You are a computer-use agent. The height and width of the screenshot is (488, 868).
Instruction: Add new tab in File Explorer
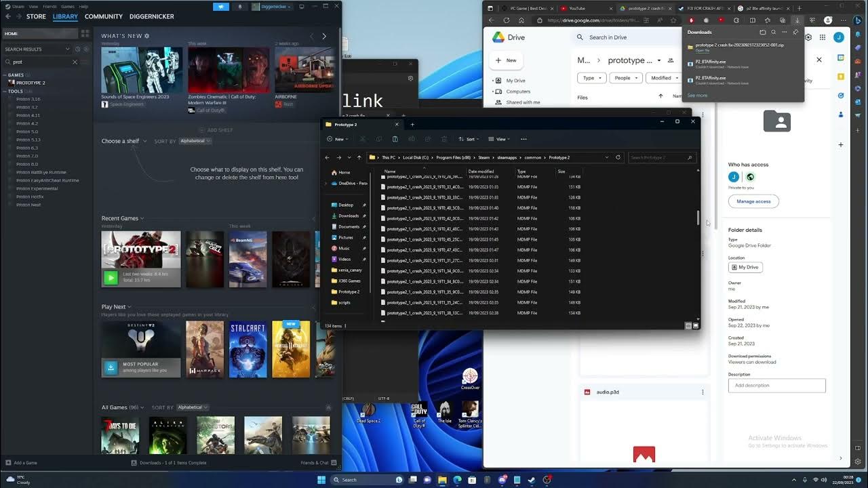pos(412,125)
